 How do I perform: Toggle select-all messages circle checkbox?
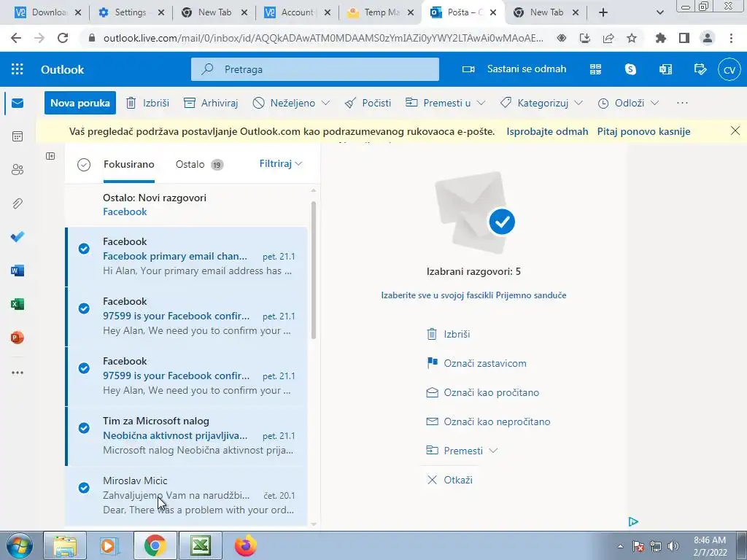point(84,165)
